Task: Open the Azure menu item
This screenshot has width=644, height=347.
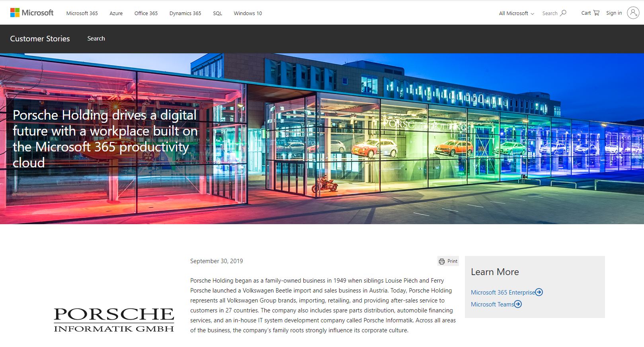Action: tap(116, 13)
